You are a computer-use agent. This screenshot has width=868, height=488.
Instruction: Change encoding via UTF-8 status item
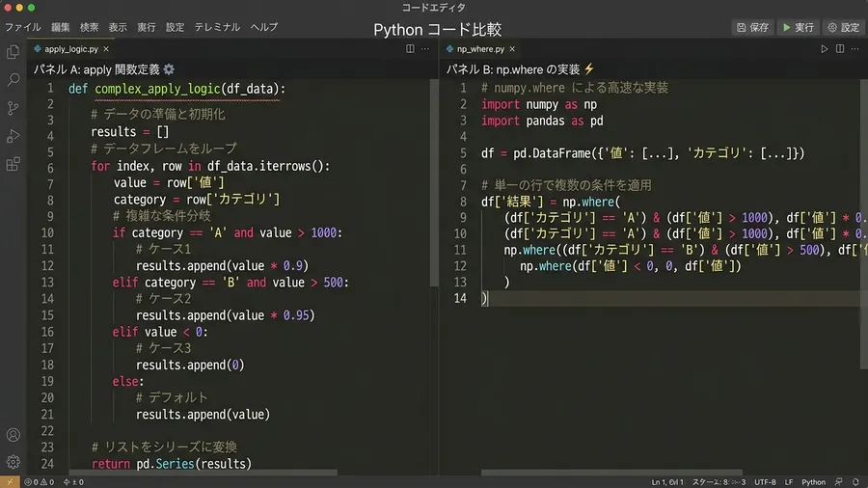tap(765, 482)
